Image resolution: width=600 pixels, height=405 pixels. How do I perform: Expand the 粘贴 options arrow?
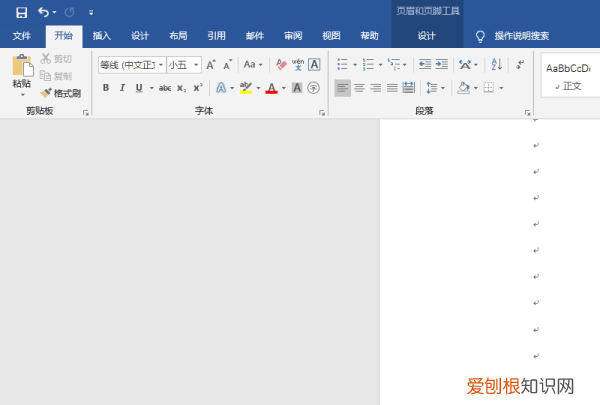pyautogui.click(x=22, y=94)
